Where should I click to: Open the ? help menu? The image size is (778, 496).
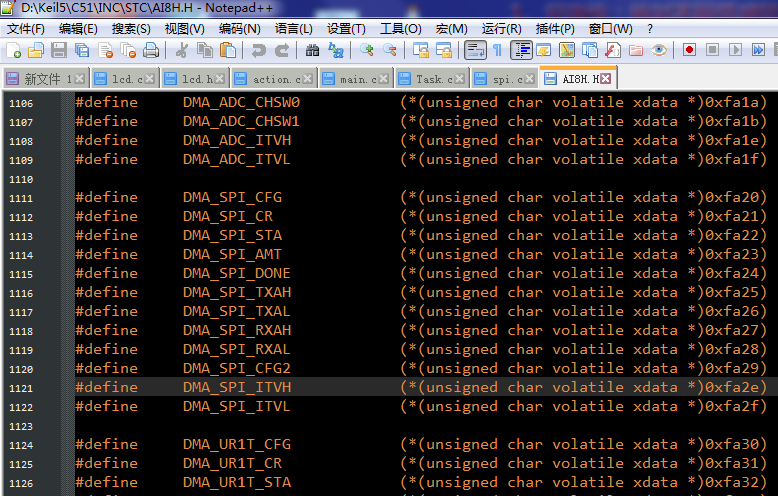coord(649,29)
